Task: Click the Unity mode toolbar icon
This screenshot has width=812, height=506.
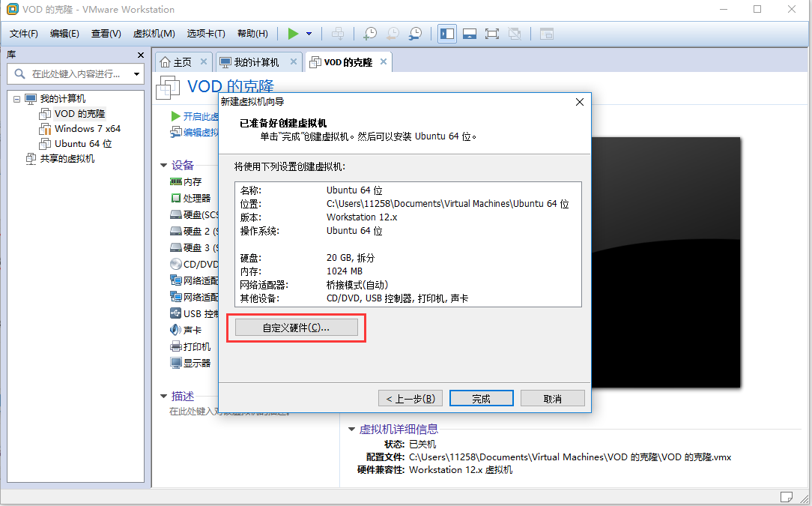Action: (515, 34)
